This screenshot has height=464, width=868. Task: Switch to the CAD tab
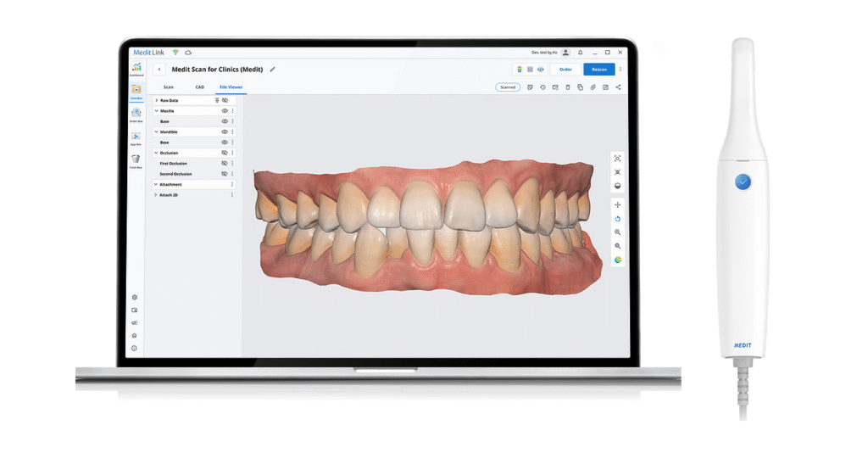point(199,87)
